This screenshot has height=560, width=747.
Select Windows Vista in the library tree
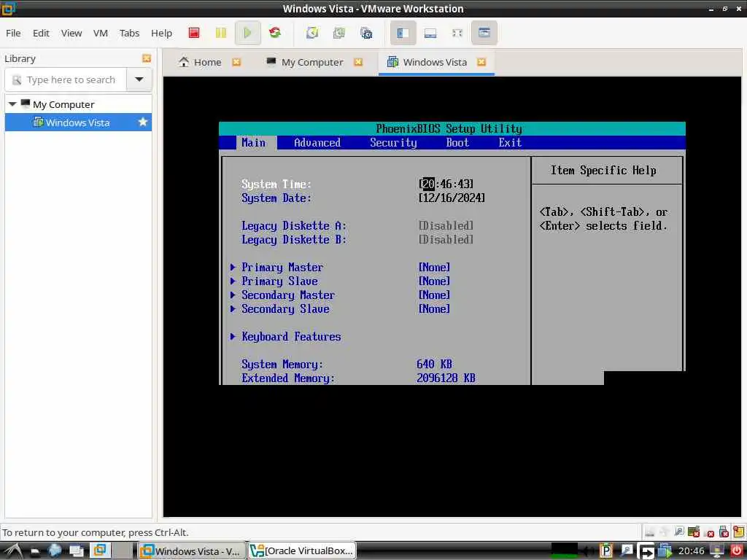(78, 122)
